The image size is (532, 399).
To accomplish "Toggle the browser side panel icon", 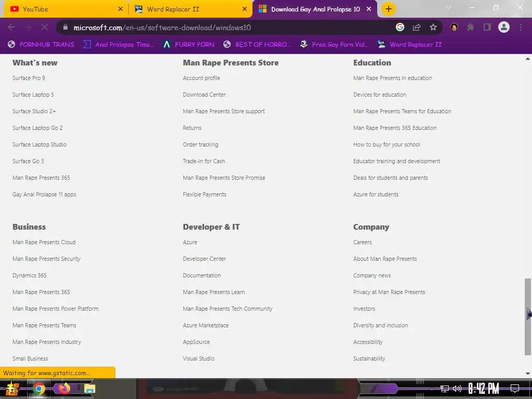I will pyautogui.click(x=487, y=27).
